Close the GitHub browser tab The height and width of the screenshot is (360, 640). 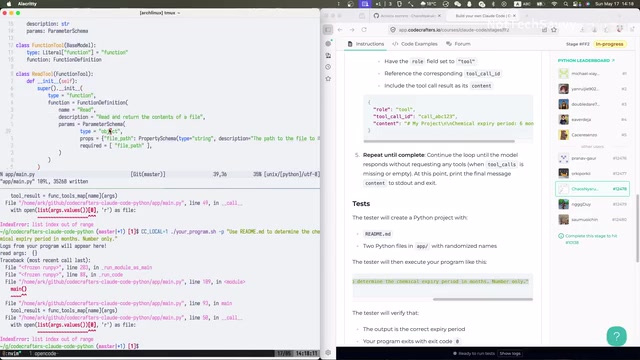[439, 16]
